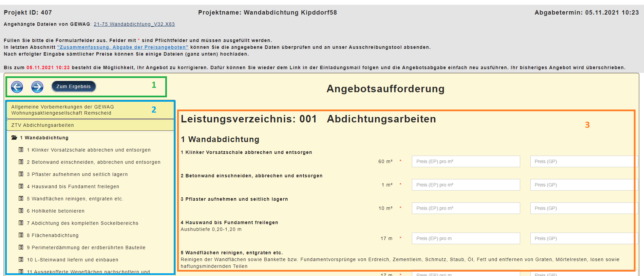This screenshot has height=276, width=644.
Task: Collapse the 1 Wandabdichtung folder icon
Action: pos(14,138)
